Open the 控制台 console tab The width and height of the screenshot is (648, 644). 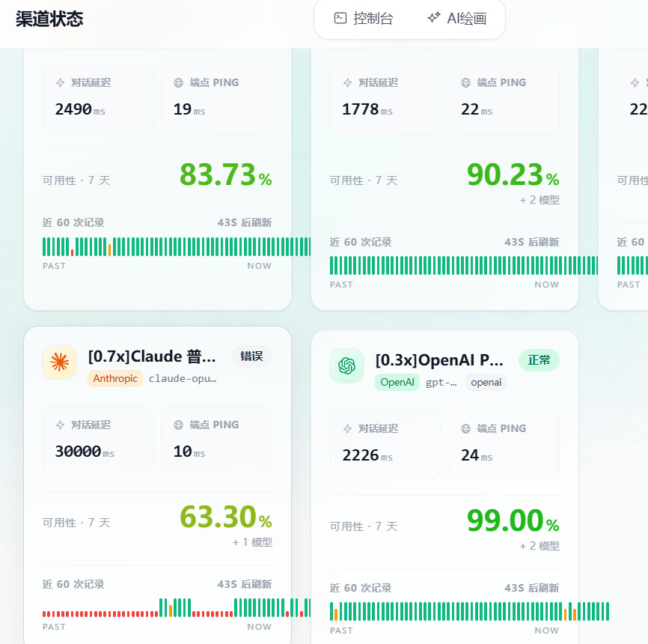363,18
